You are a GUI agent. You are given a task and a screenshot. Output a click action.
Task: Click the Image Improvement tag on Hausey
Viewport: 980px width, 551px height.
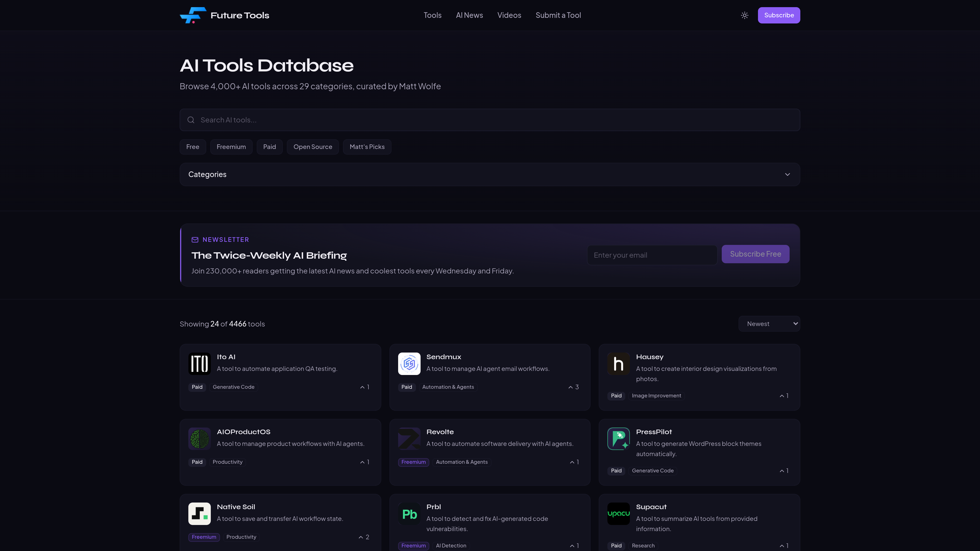(656, 396)
